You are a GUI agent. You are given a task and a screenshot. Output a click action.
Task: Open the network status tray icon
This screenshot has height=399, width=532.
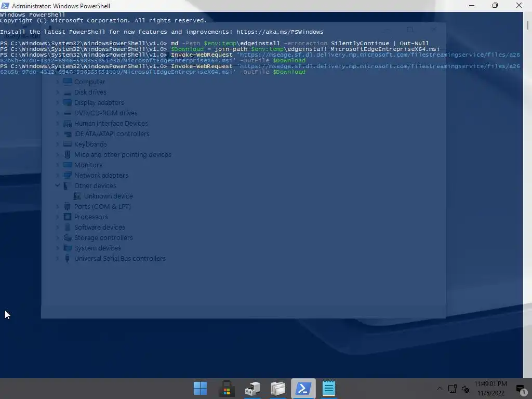point(453,389)
